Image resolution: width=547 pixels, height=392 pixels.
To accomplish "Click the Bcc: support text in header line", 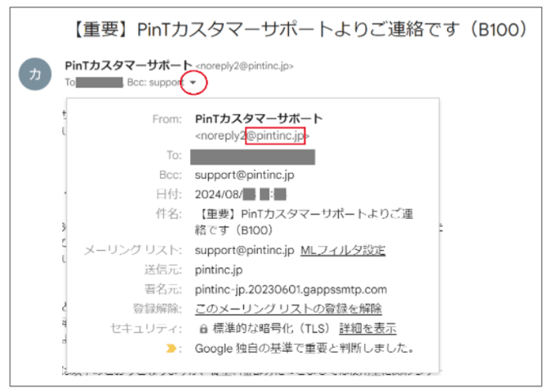I will point(155,82).
